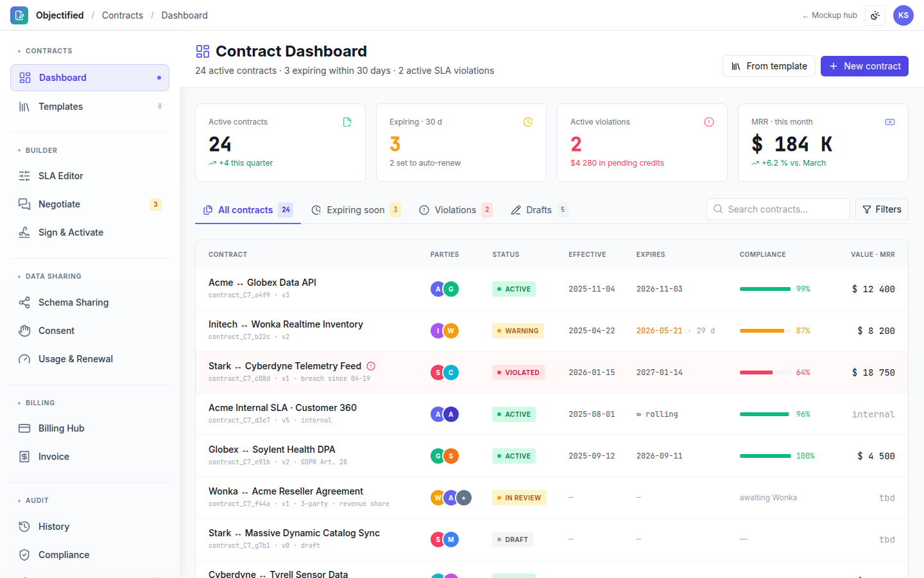Click the Contract Dashboard title icon
Screen dimensions: 924x578
pos(203,51)
